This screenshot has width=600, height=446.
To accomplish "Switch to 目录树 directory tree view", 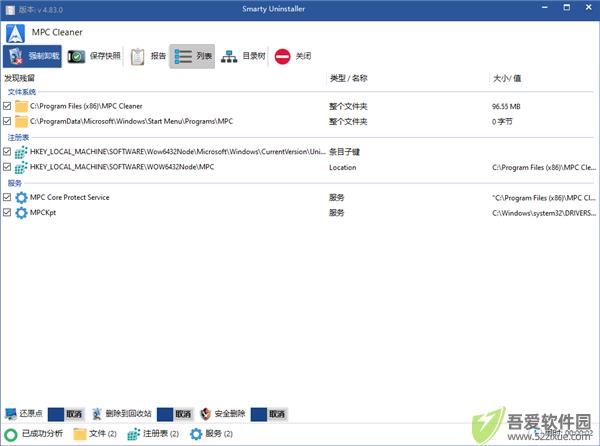I will (243, 56).
